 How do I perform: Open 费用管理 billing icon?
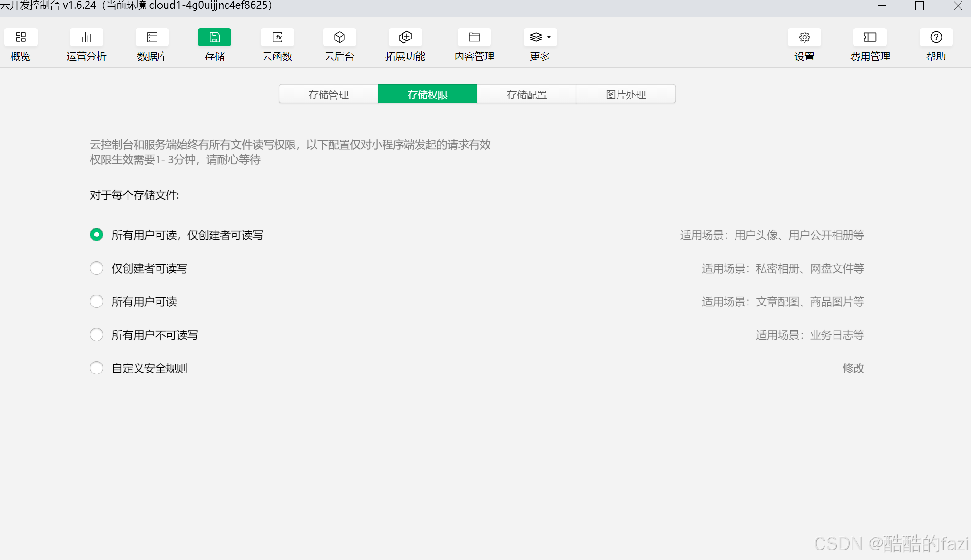[870, 38]
